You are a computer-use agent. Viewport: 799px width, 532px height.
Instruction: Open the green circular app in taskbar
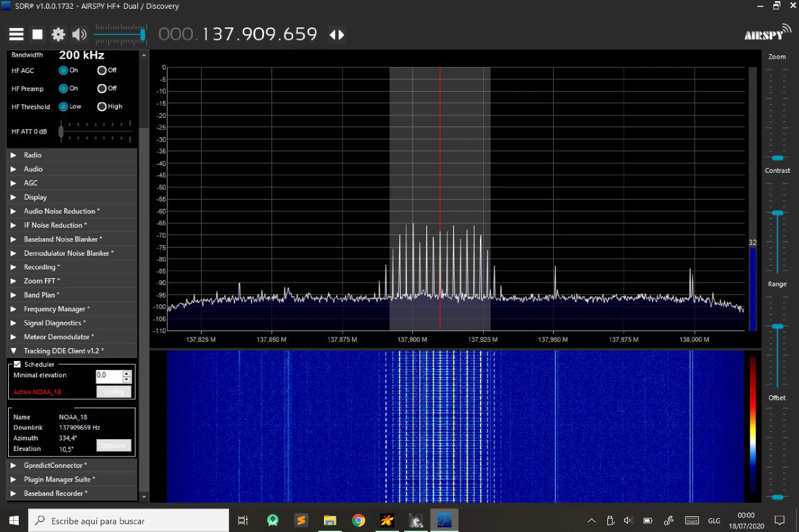(x=273, y=520)
